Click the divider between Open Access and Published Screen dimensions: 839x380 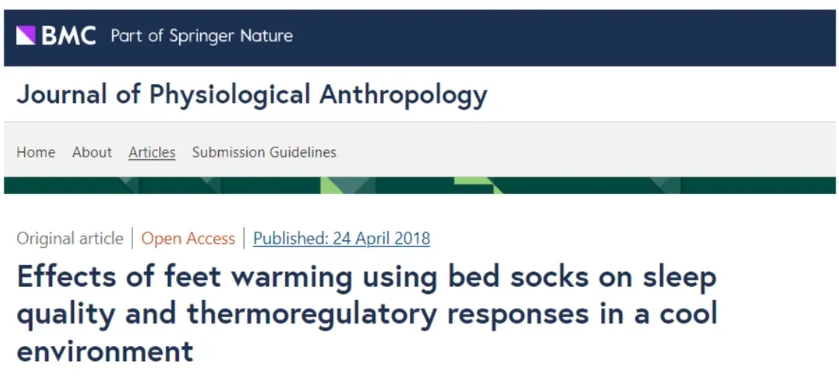point(244,238)
